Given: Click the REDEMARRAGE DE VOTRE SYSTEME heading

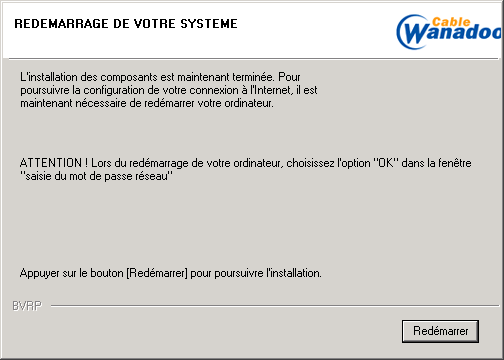Looking at the screenshot, I should click(x=126, y=24).
